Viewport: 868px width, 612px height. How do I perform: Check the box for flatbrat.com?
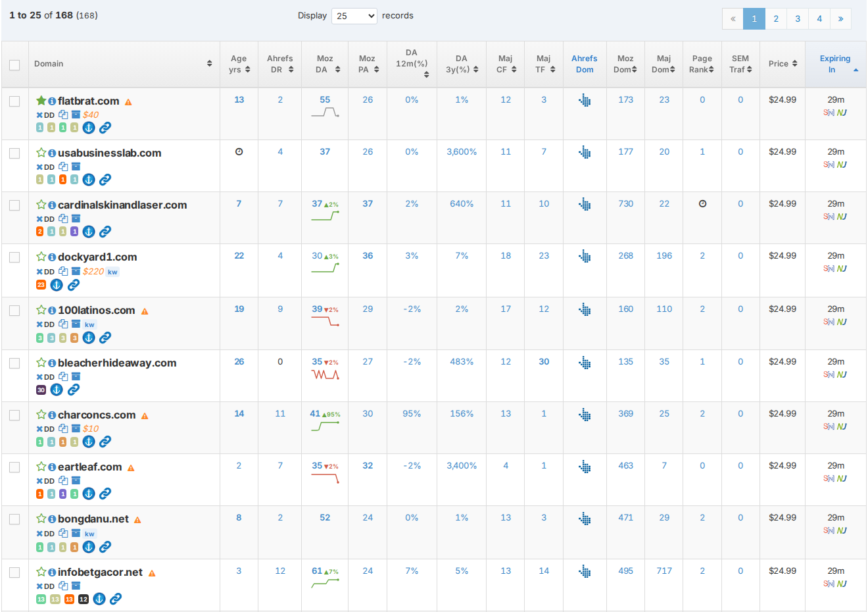pos(14,101)
